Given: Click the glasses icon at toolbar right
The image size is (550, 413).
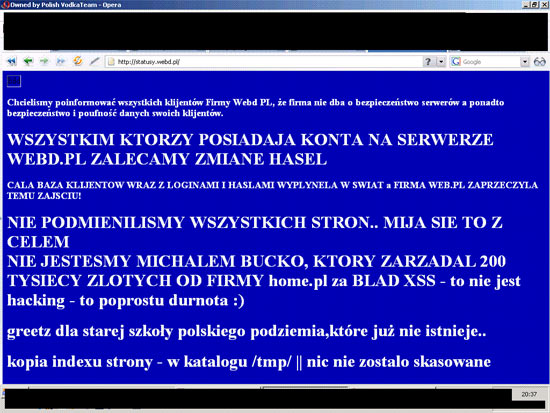Looking at the screenshot, I should [x=539, y=62].
